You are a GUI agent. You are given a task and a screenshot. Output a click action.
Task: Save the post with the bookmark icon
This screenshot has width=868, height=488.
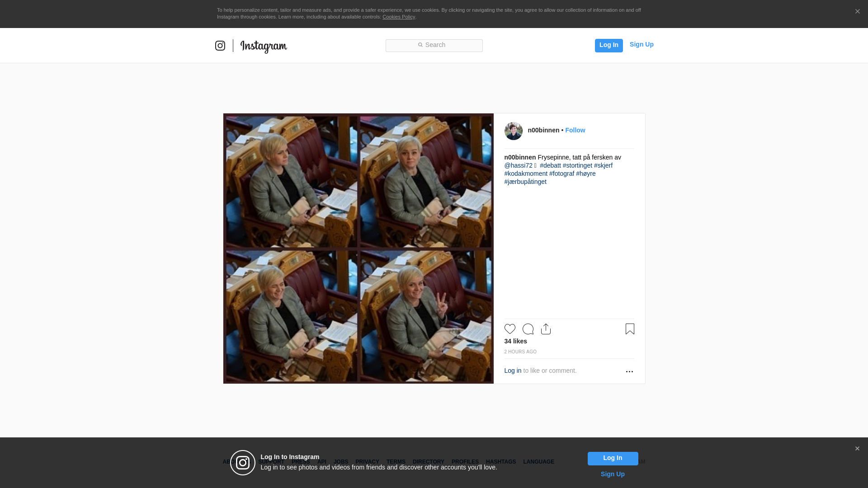click(x=630, y=329)
